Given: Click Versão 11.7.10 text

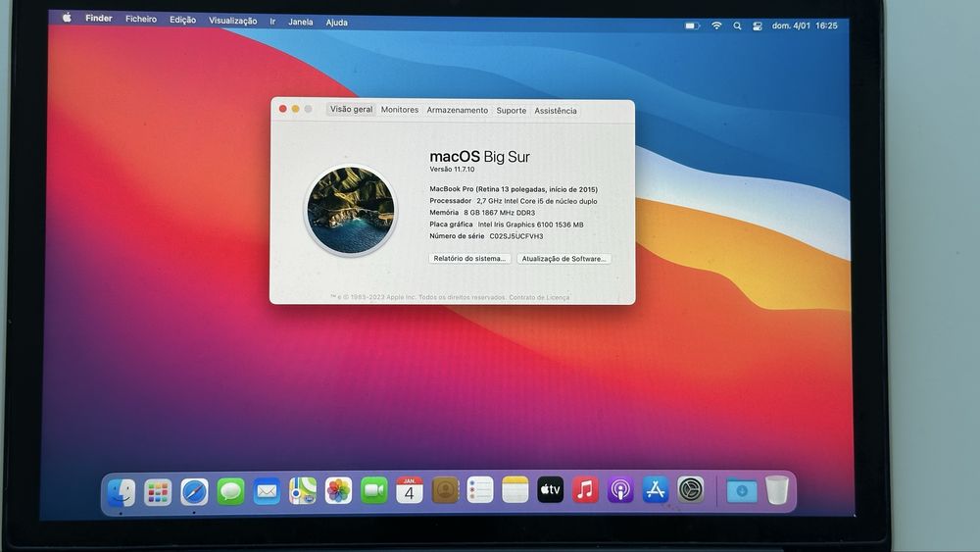Looking at the screenshot, I should (x=452, y=170).
